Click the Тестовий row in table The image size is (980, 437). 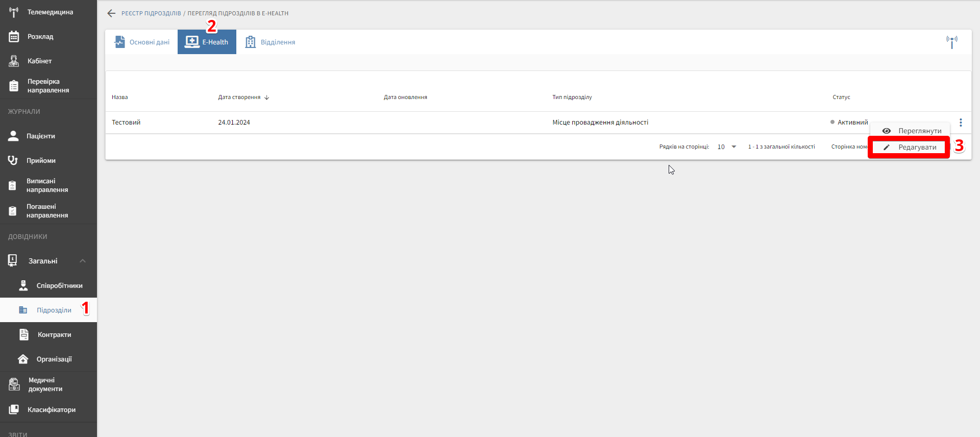click(x=126, y=123)
